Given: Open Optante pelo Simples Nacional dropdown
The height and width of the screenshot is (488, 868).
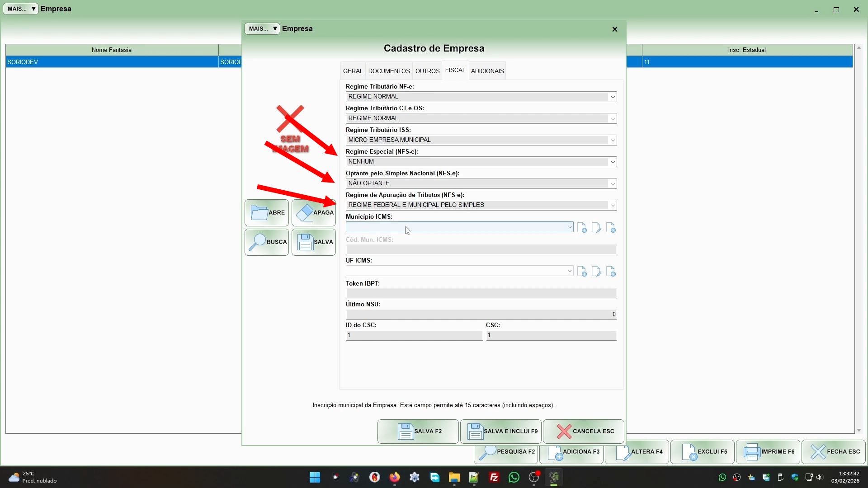Looking at the screenshot, I should click(x=613, y=183).
